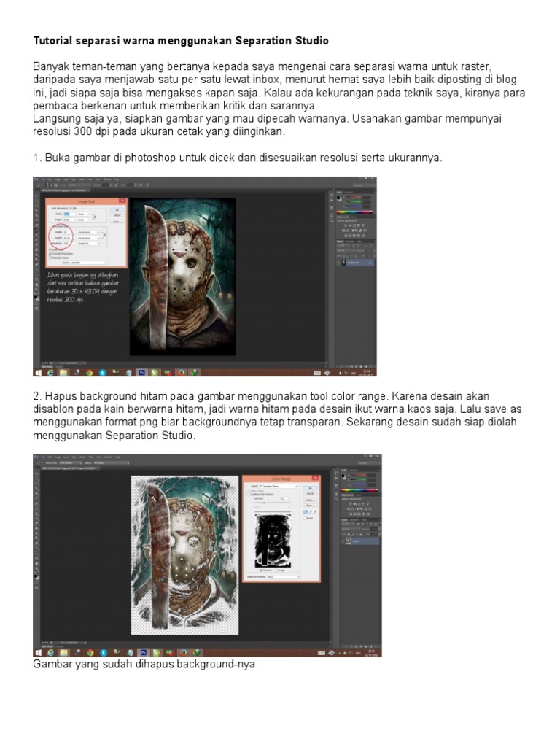Open the Image menu in first Photoshop screenshot
Viewport: 560px width, 747px height.
click(57, 179)
